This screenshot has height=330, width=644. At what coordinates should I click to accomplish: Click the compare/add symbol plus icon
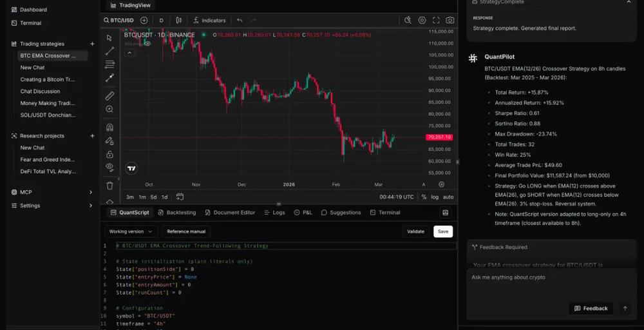tap(144, 20)
